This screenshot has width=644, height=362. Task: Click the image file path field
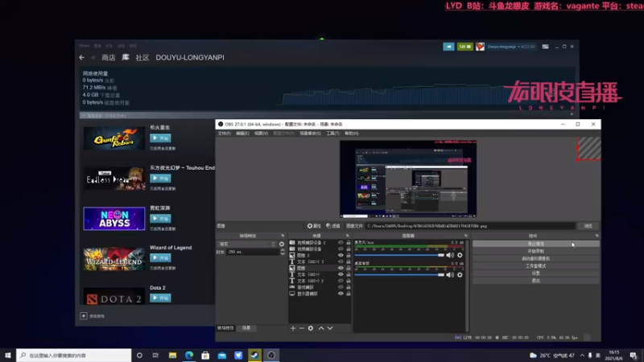470,226
